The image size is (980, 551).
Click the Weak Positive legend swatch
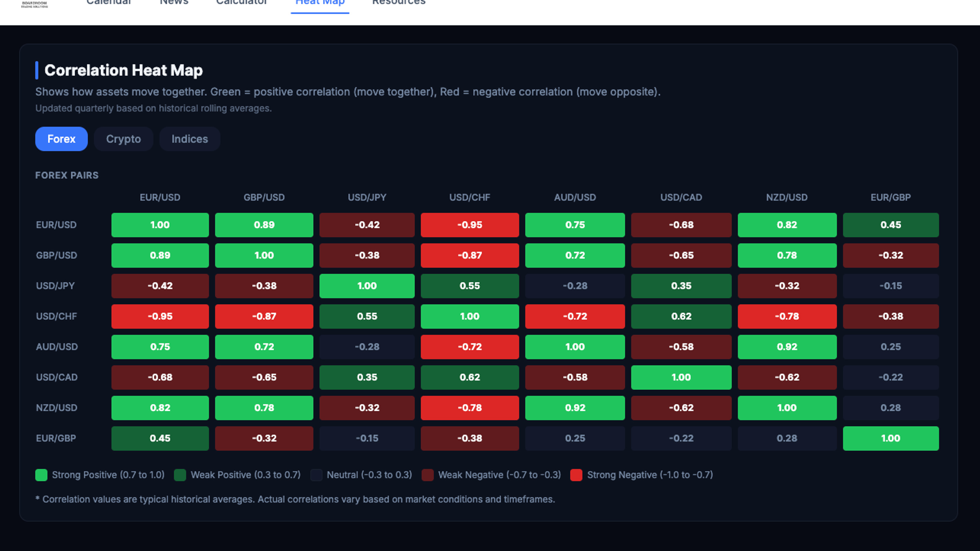tap(180, 475)
